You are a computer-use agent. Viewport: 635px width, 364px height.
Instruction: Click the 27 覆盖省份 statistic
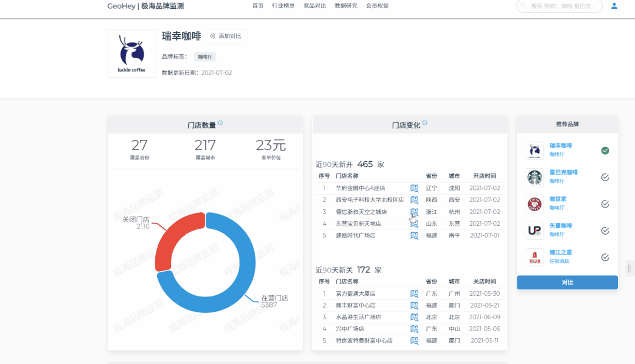point(139,149)
